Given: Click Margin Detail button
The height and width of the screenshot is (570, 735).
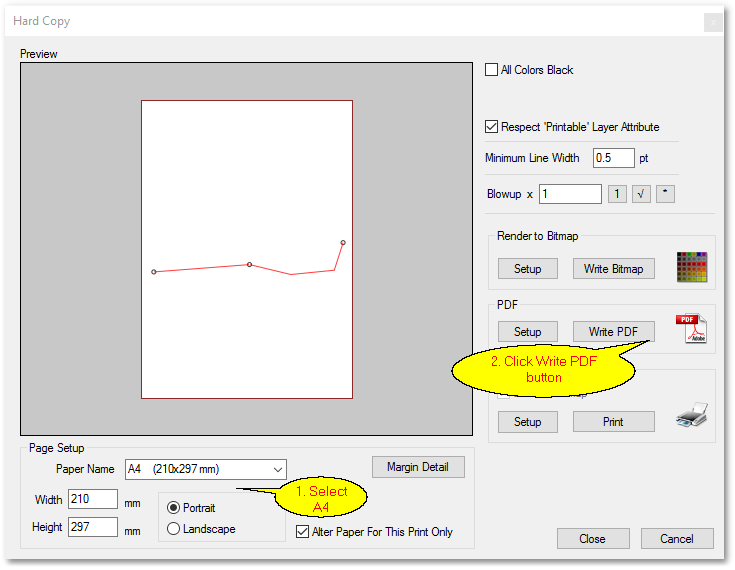Looking at the screenshot, I should 418,467.
